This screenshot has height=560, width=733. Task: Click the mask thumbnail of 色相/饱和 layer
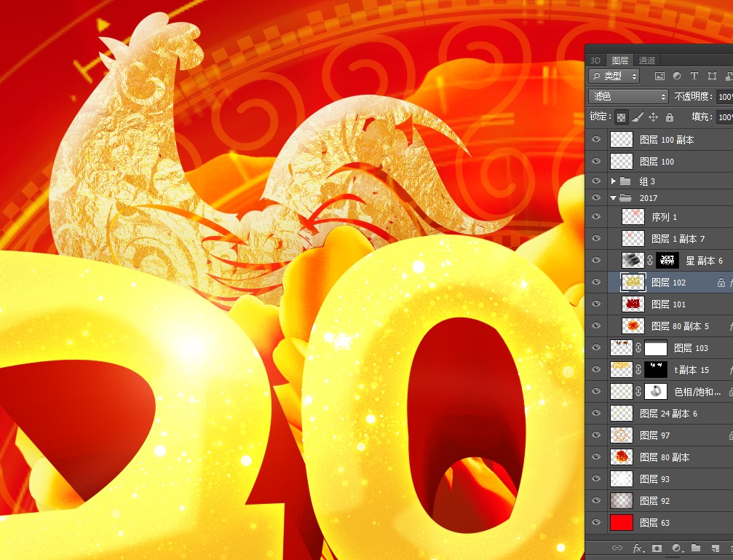[x=655, y=391]
